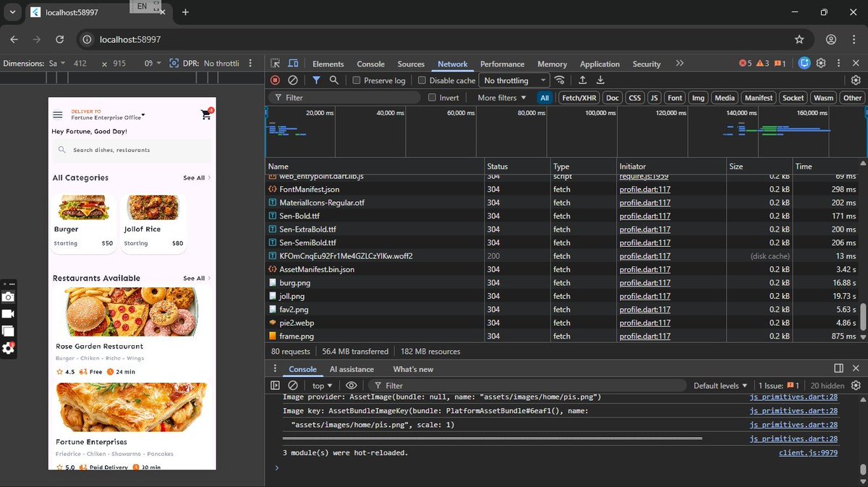Viewport: 868px width, 487px height.
Task: Click the Search dishes, restaurants field
Action: click(132, 151)
